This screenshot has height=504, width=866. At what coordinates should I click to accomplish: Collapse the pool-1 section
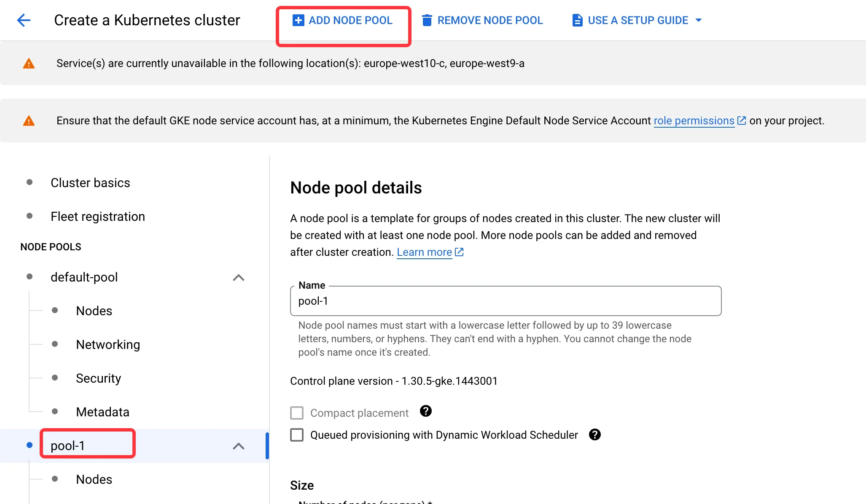point(239,446)
